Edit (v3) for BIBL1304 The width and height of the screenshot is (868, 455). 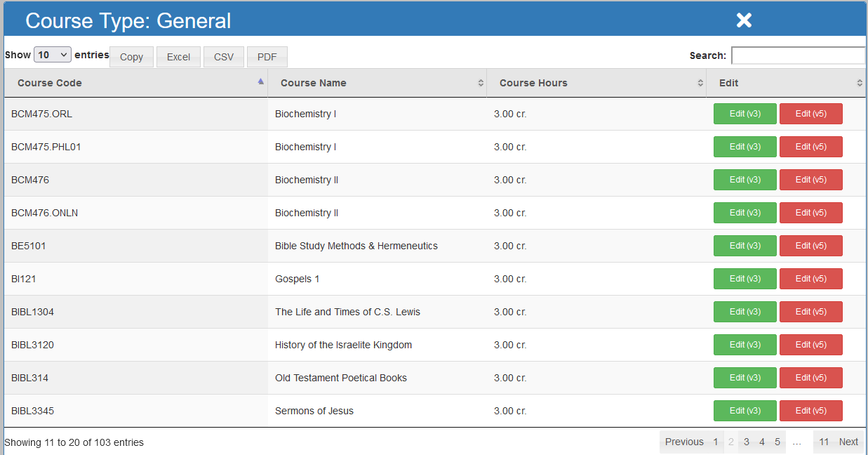pos(745,312)
